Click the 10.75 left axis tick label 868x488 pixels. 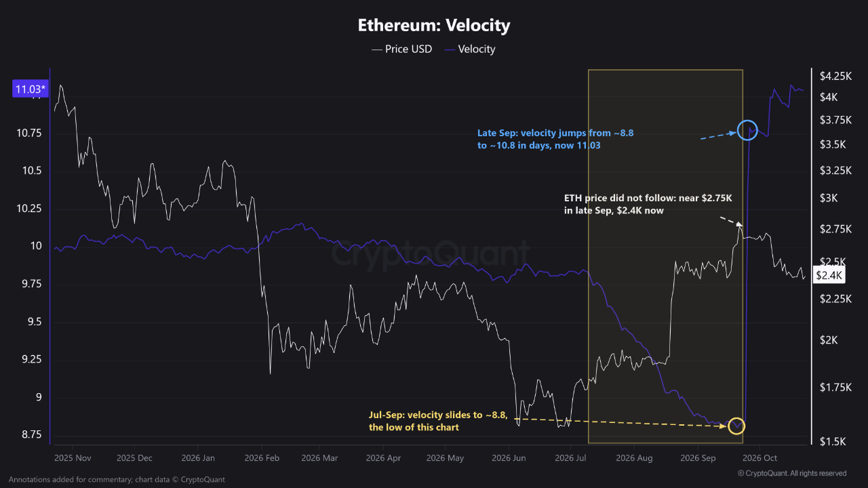pyautogui.click(x=28, y=133)
